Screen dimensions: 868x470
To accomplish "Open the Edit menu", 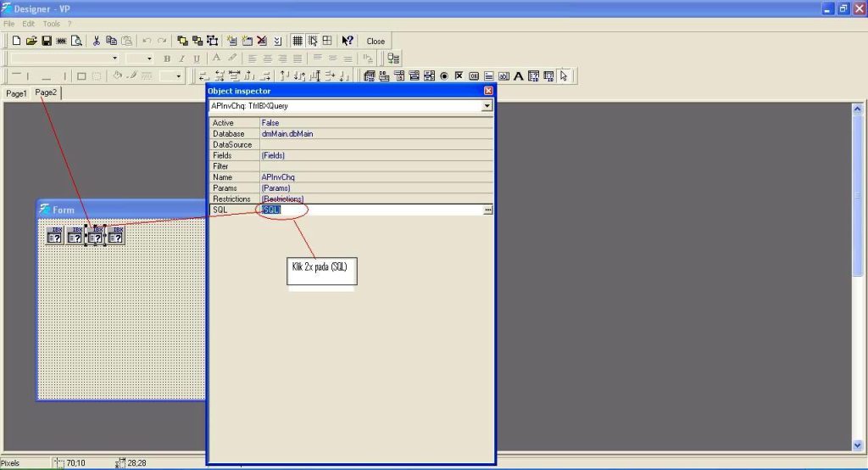I will (28, 24).
